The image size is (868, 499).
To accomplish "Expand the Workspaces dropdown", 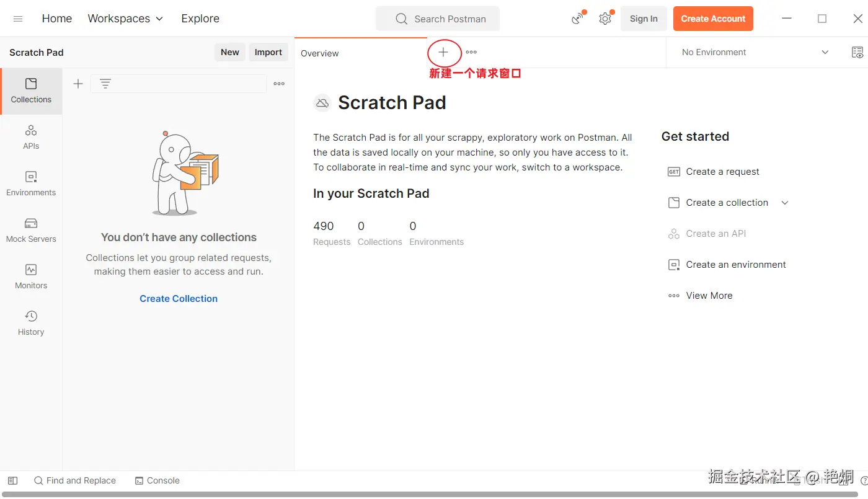I will pyautogui.click(x=125, y=19).
